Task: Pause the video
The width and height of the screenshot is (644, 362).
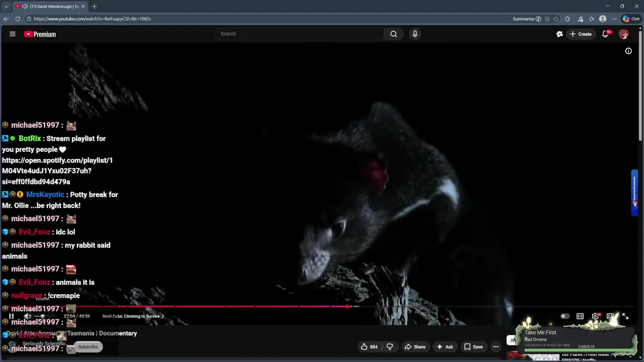Action: tap(11, 316)
